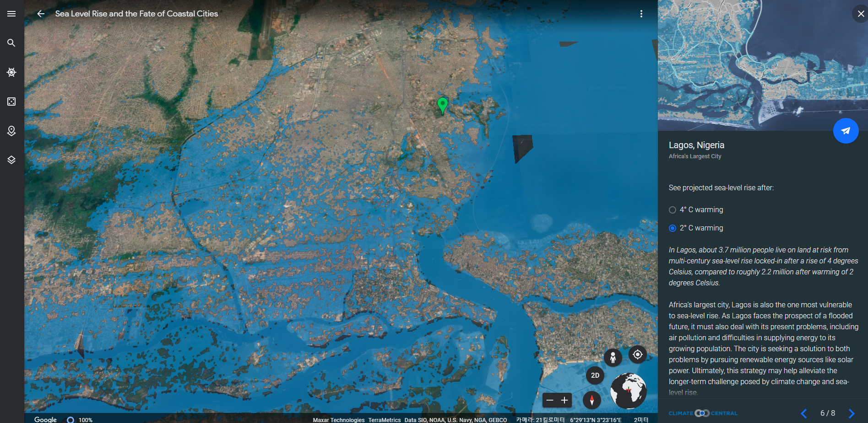Click the 6/8 slide counter

[828, 413]
